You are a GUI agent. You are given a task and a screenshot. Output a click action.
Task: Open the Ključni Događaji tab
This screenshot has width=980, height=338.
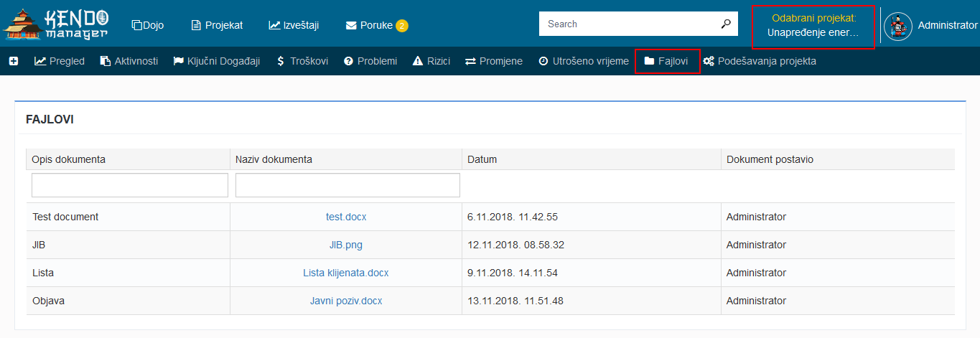(216, 62)
